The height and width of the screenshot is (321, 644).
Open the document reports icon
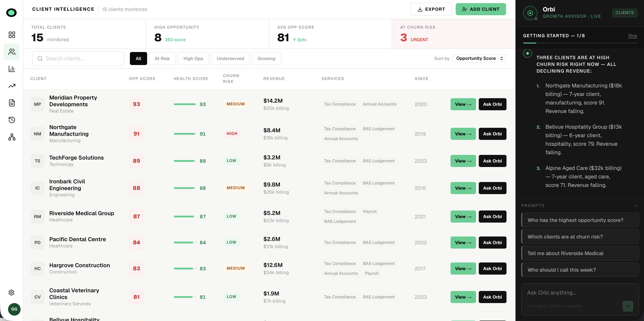tap(12, 103)
